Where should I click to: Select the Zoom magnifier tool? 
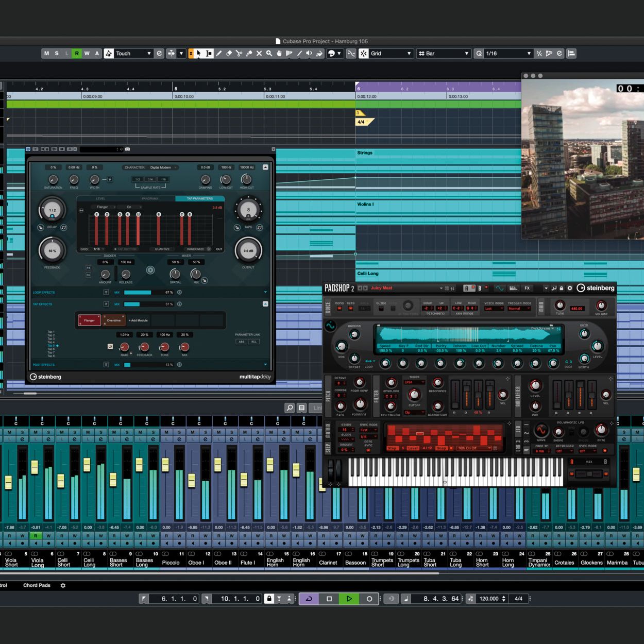(x=269, y=54)
